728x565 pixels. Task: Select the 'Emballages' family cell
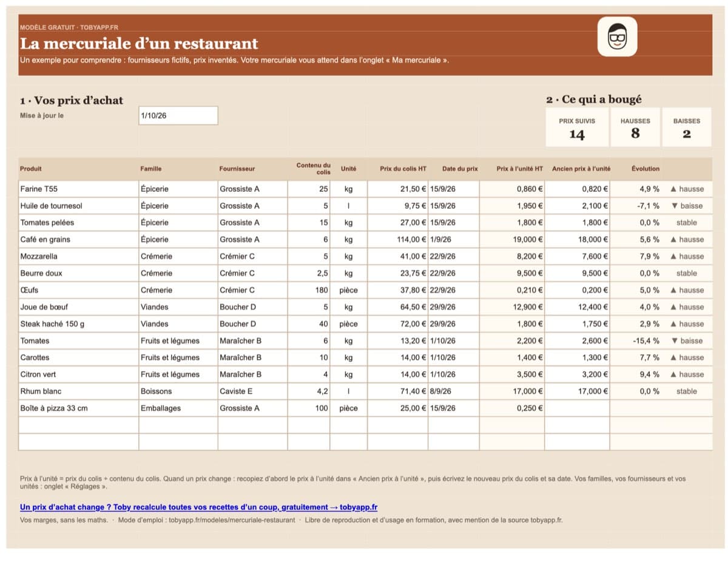coord(178,408)
